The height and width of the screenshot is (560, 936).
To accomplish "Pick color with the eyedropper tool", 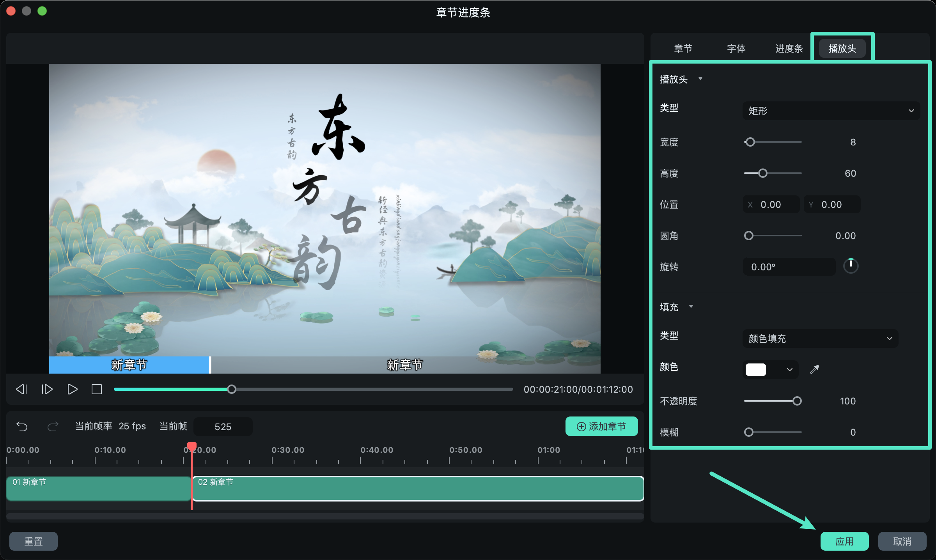I will click(x=815, y=369).
